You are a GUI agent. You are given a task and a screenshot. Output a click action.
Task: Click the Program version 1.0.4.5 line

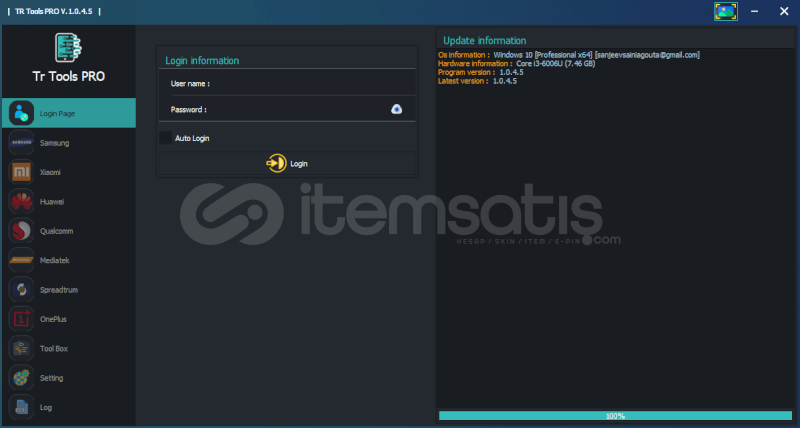click(x=481, y=72)
